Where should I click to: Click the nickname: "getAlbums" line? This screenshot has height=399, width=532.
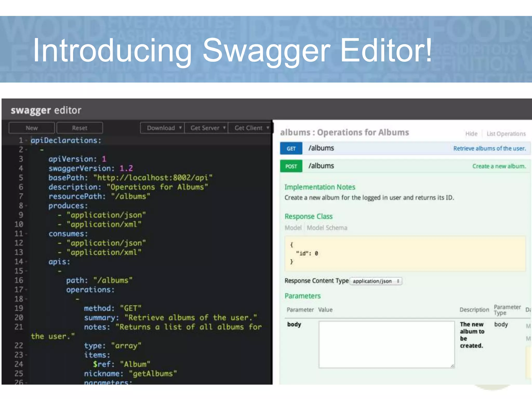pos(130,374)
